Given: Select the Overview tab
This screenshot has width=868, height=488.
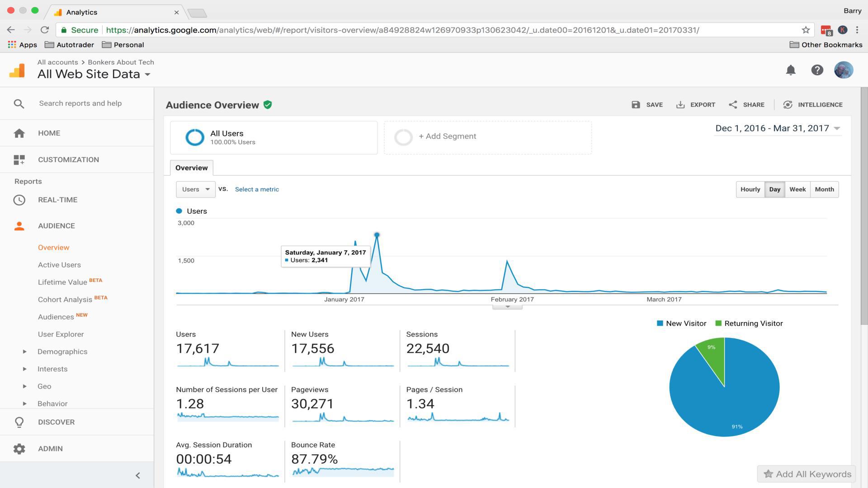Looking at the screenshot, I should pyautogui.click(x=191, y=168).
